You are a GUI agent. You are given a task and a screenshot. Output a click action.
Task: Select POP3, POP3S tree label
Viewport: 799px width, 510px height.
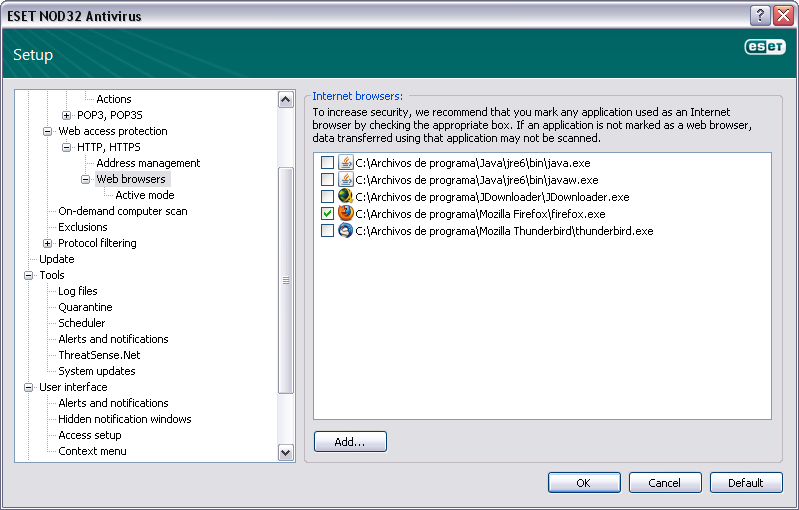coord(110,115)
